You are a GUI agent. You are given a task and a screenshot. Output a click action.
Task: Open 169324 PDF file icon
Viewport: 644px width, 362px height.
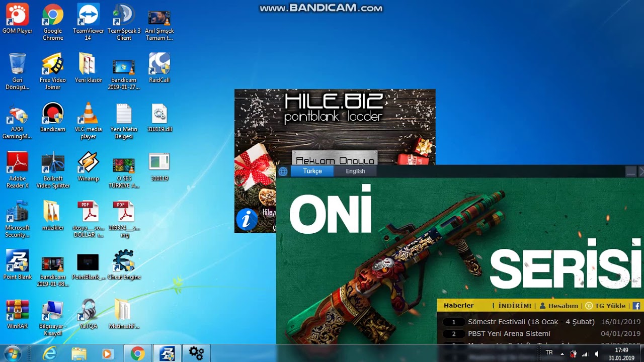[x=124, y=219]
